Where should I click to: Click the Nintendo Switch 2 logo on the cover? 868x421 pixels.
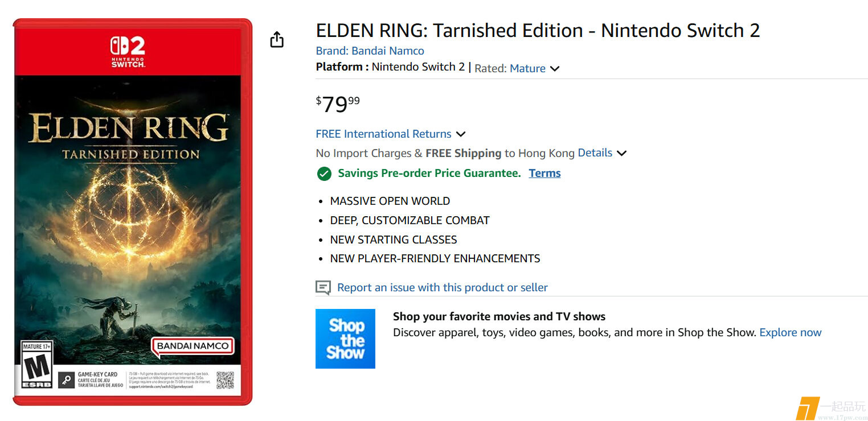(x=128, y=52)
